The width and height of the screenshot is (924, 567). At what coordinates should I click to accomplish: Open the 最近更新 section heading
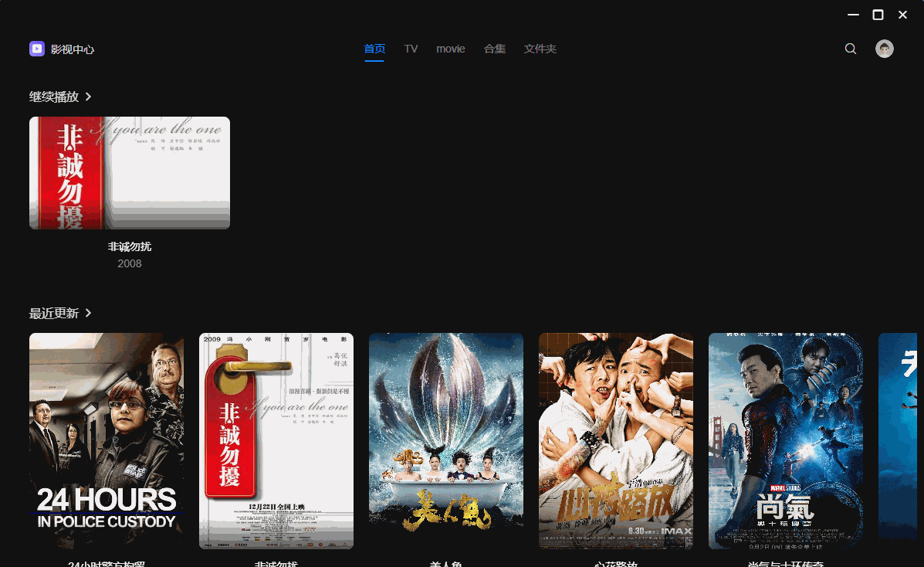tap(54, 313)
